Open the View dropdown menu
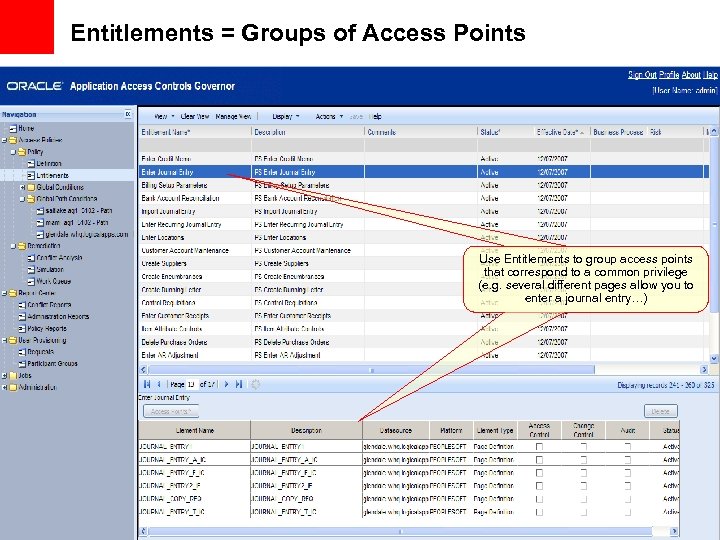The image size is (720, 540). pos(164,117)
